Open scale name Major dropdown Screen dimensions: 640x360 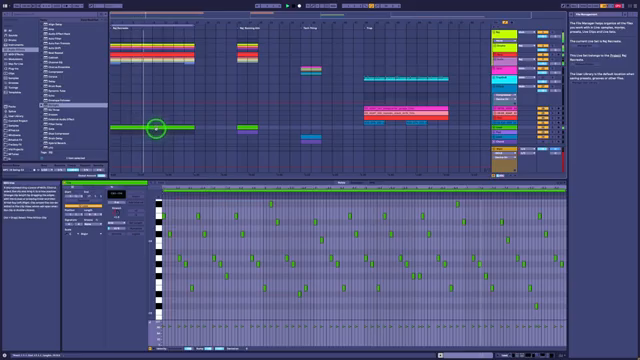(x=92, y=234)
